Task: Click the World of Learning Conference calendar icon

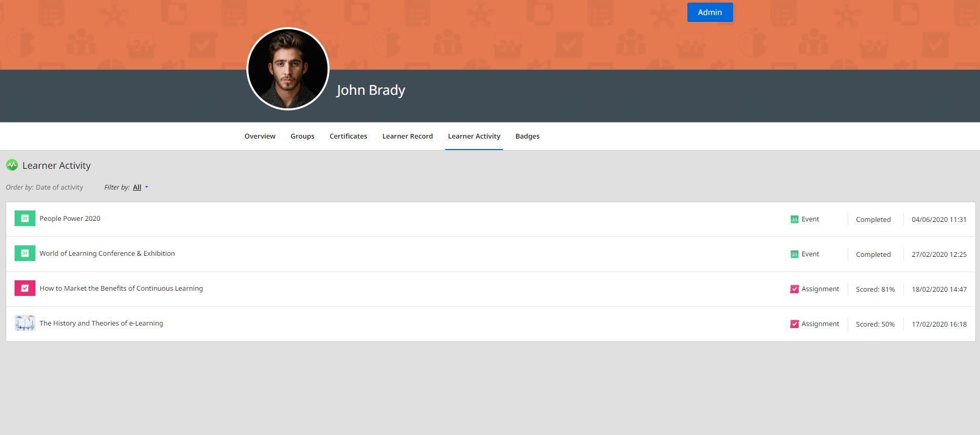Action: tap(25, 253)
